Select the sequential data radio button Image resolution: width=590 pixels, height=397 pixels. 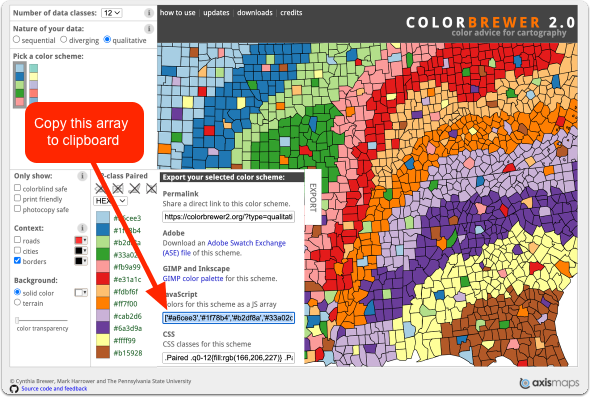coord(17,39)
